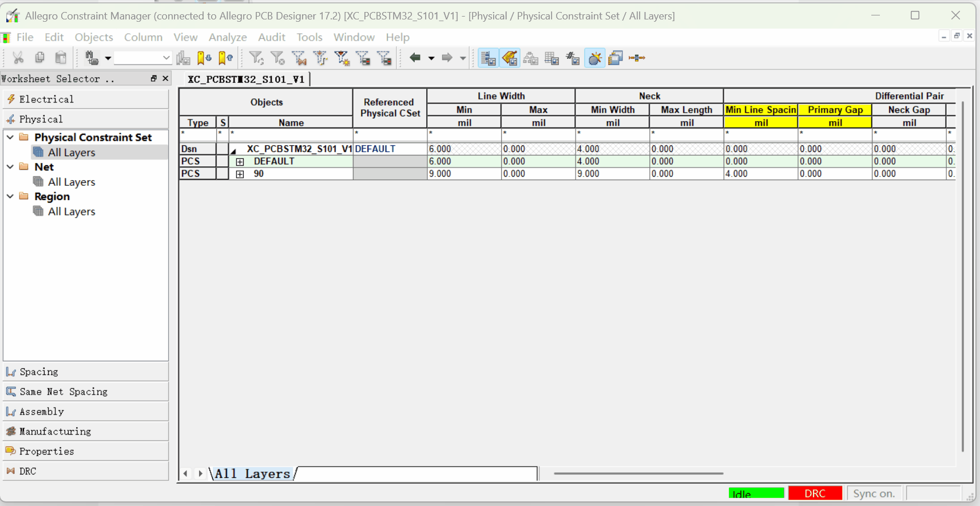Open the Assembly worksheet section
This screenshot has height=506, width=980.
pos(86,412)
